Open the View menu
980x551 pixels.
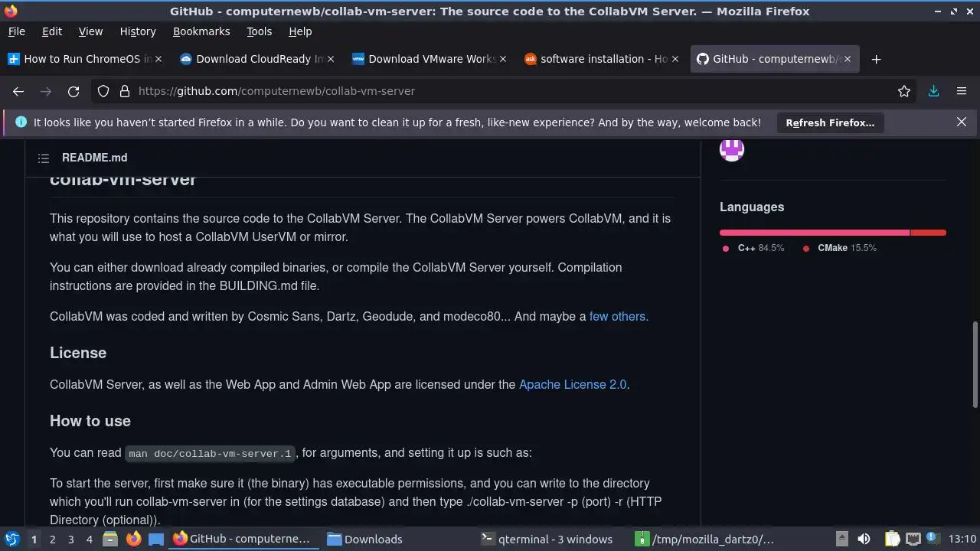[90, 31]
